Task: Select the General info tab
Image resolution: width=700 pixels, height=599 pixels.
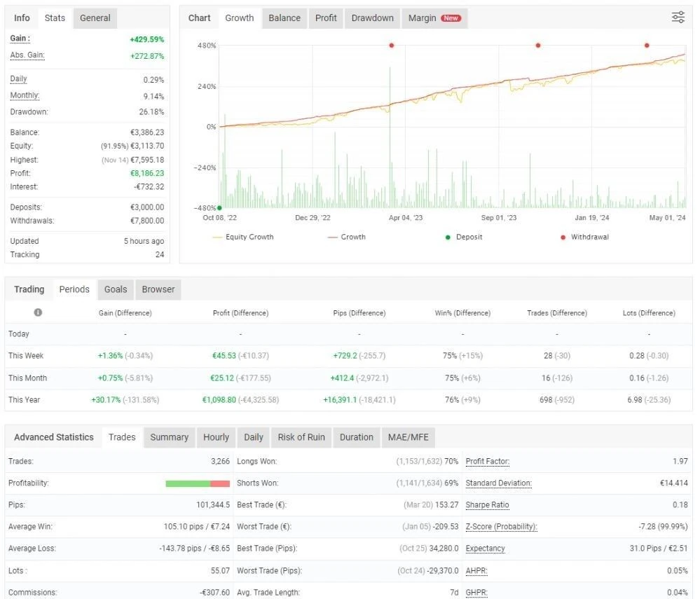Action: pyautogui.click(x=95, y=18)
